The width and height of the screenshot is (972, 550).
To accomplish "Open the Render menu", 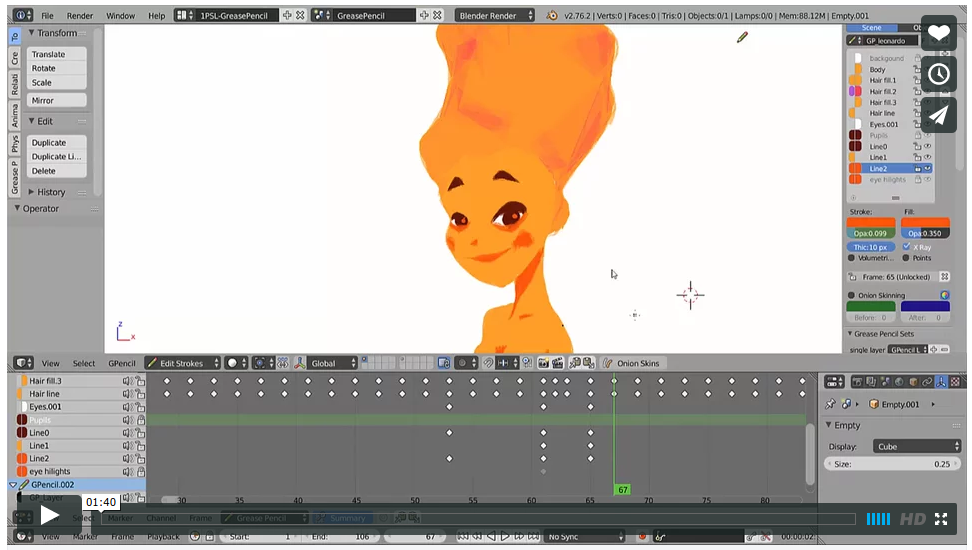I will click(80, 16).
